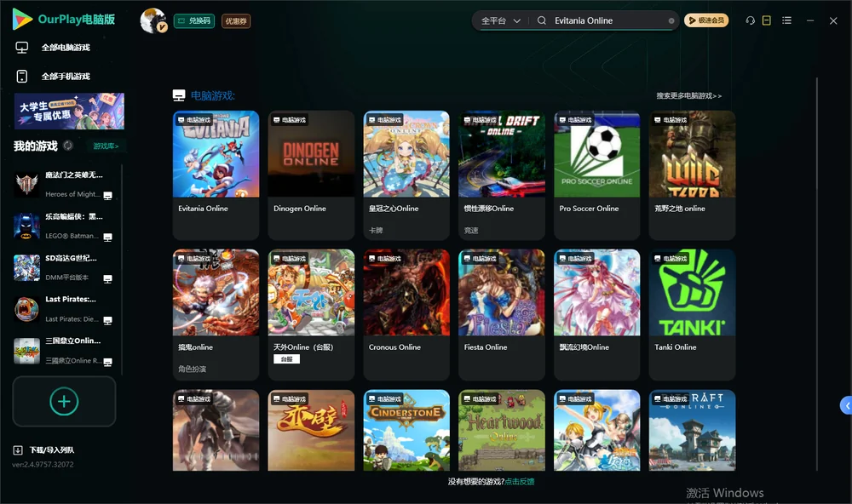Open the 惯性漂移Online game card
Viewport: 852px width, 504px height.
click(502, 175)
